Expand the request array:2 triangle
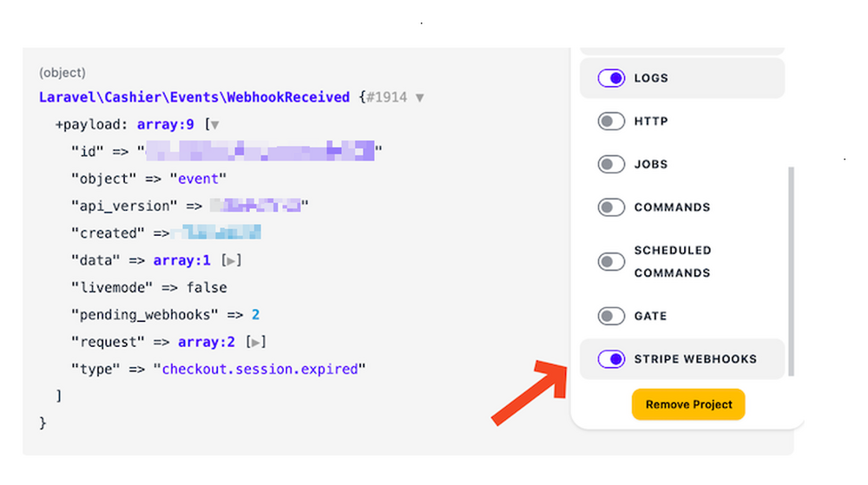 (x=256, y=342)
